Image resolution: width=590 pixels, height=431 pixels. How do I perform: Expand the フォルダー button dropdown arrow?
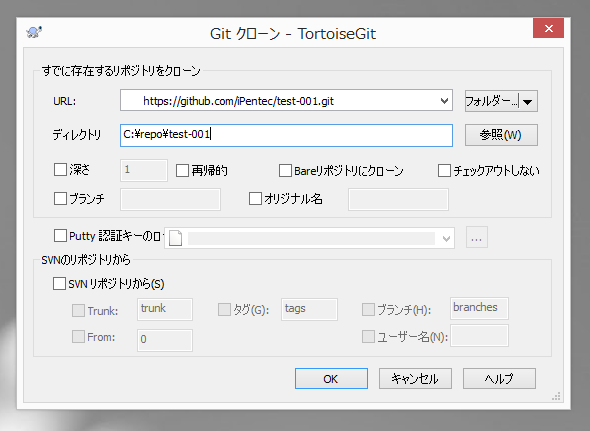(528, 101)
